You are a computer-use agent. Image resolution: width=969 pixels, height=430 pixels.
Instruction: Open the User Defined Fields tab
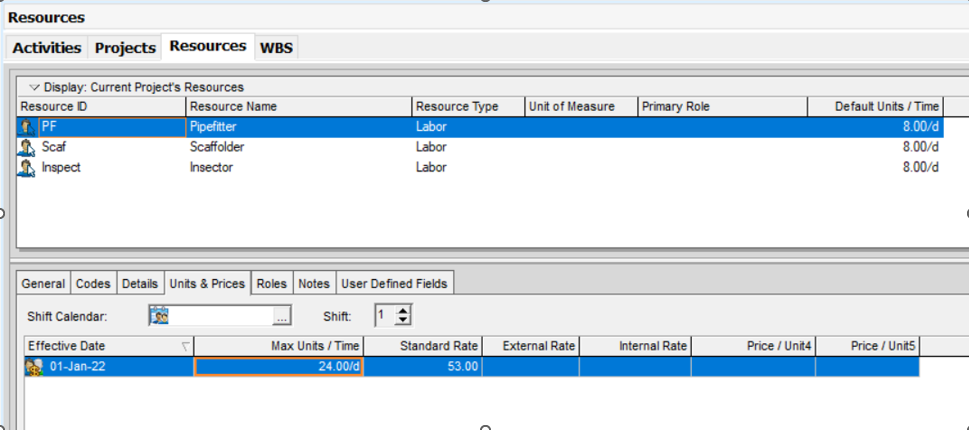[x=394, y=284]
